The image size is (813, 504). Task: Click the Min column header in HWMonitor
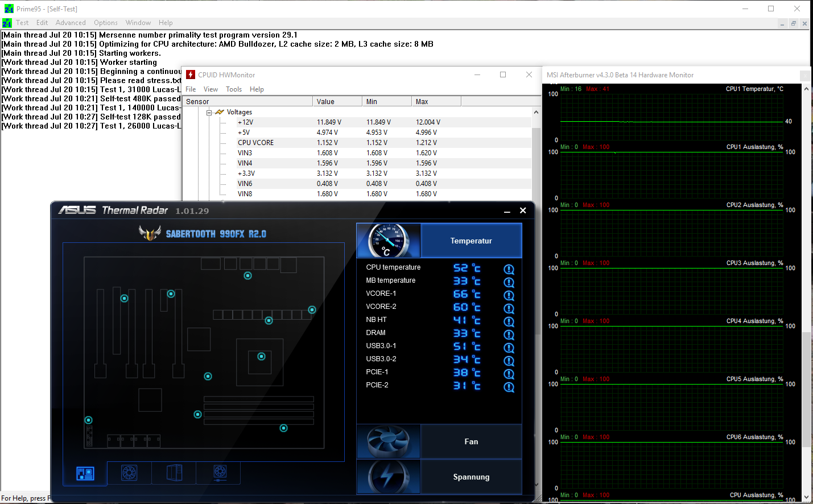click(387, 101)
